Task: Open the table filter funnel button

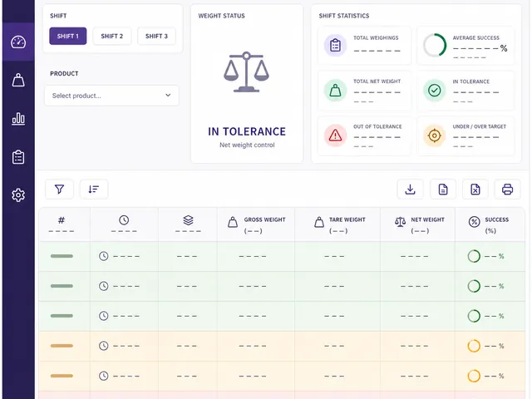Action: pyautogui.click(x=59, y=190)
